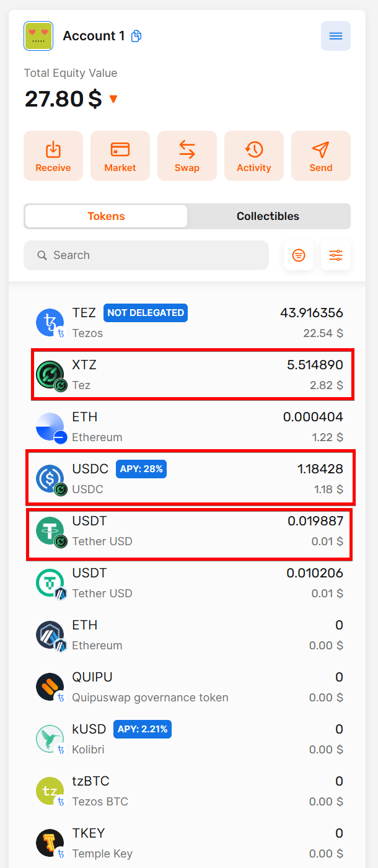Click the APY: 2.21% badge on kUSD
The image size is (378, 868).
(x=143, y=729)
